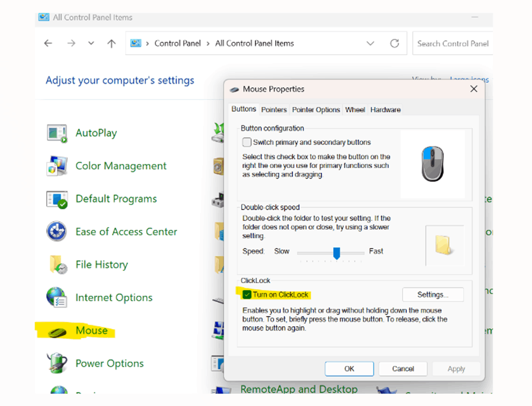532x406 pixels.
Task: Uncheck Turn on ClickLock
Action: [247, 294]
